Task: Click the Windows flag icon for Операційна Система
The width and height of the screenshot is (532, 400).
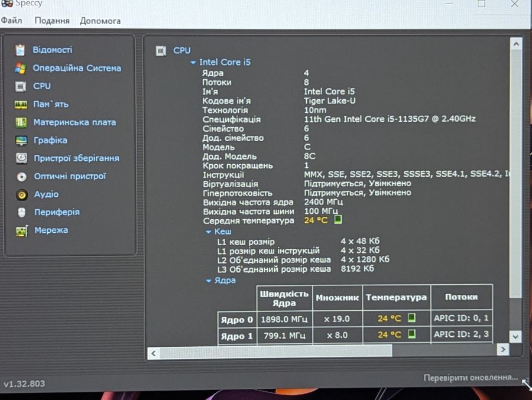Action: point(20,68)
